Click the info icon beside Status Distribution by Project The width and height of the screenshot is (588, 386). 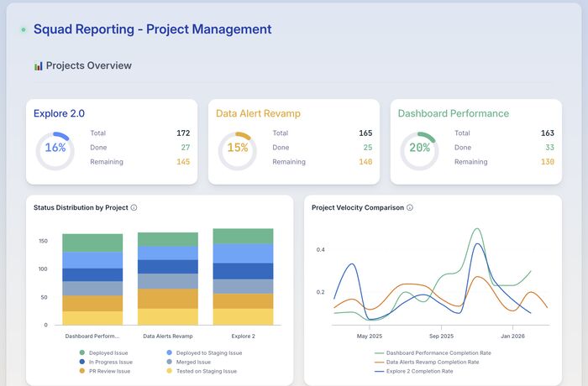pos(134,207)
